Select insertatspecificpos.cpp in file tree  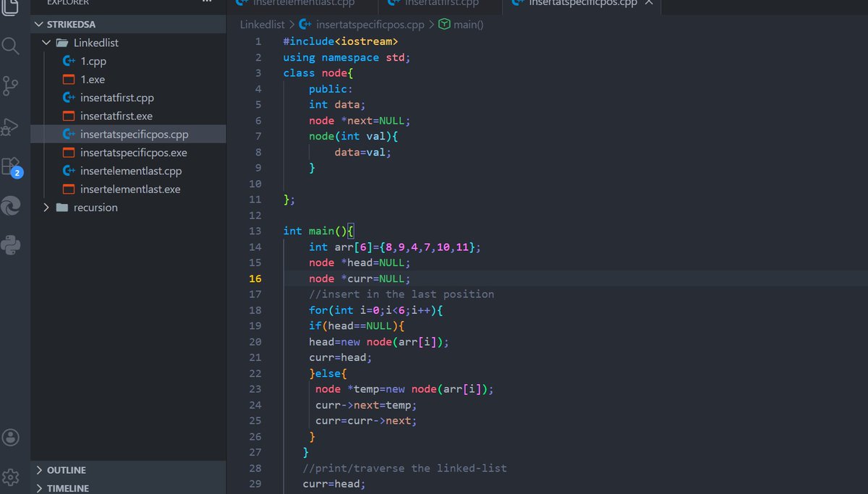tap(128, 135)
